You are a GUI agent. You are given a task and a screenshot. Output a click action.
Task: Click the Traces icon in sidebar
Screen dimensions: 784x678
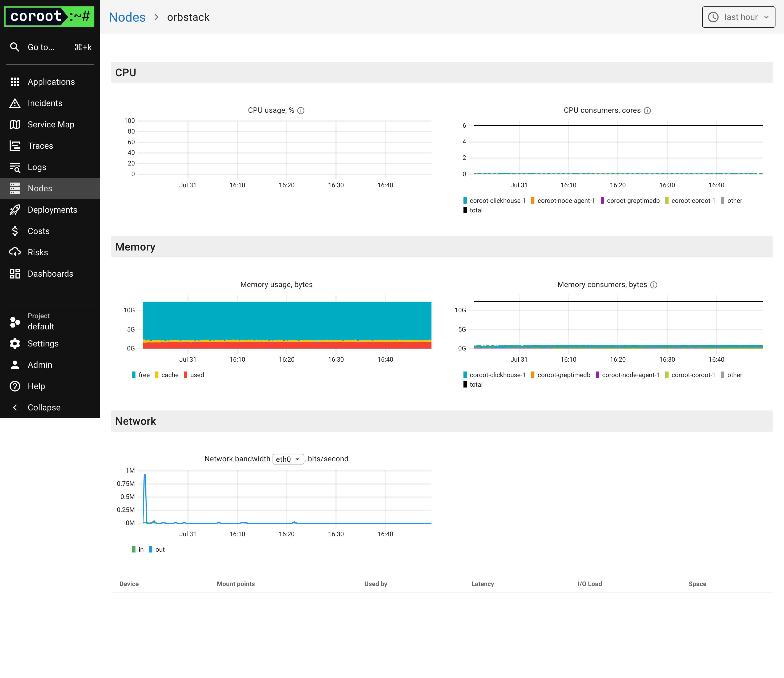click(15, 146)
